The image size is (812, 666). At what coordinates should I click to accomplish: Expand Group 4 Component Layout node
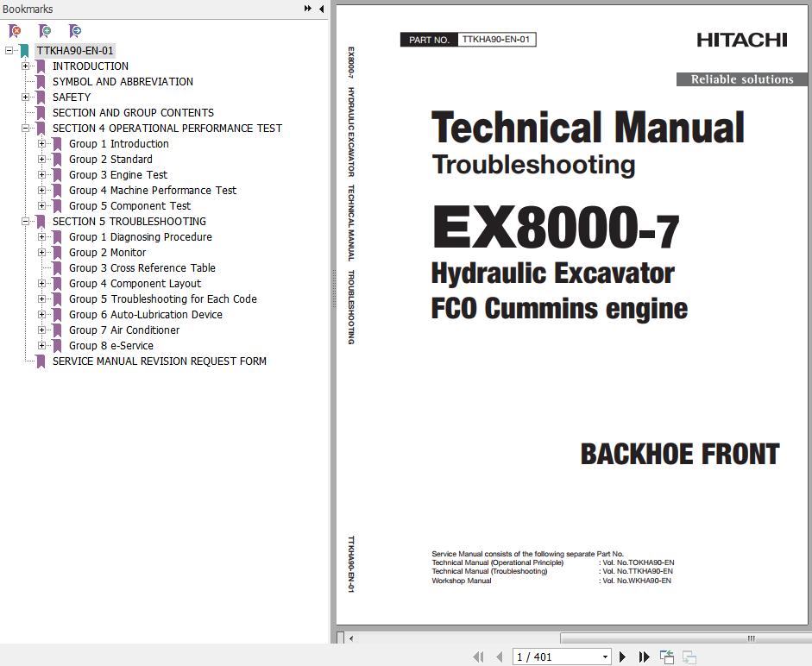[x=42, y=283]
